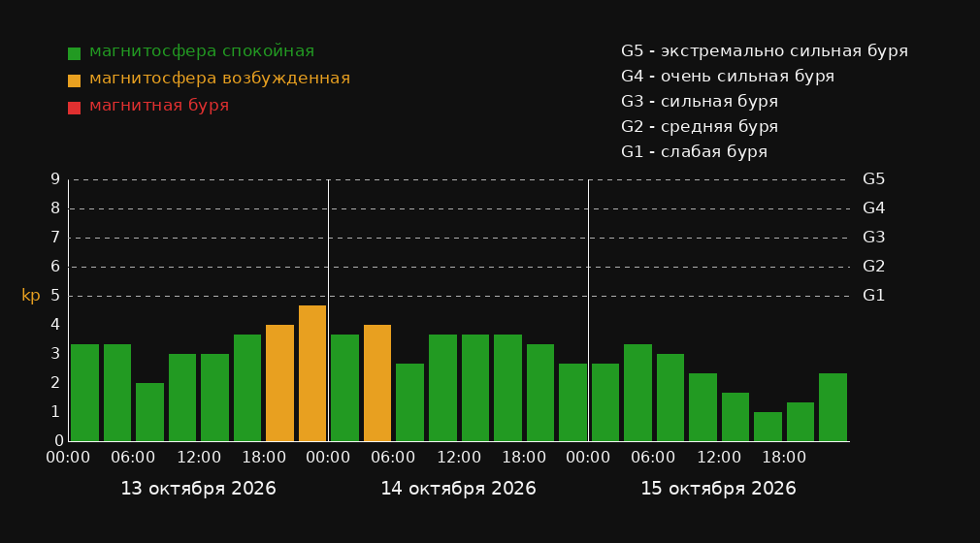Click the y-axis value 7
This screenshot has height=543, width=980.
55,238
